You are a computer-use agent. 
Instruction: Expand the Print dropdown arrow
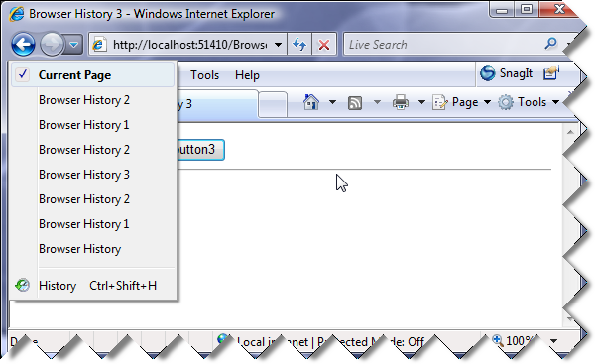[x=421, y=102]
